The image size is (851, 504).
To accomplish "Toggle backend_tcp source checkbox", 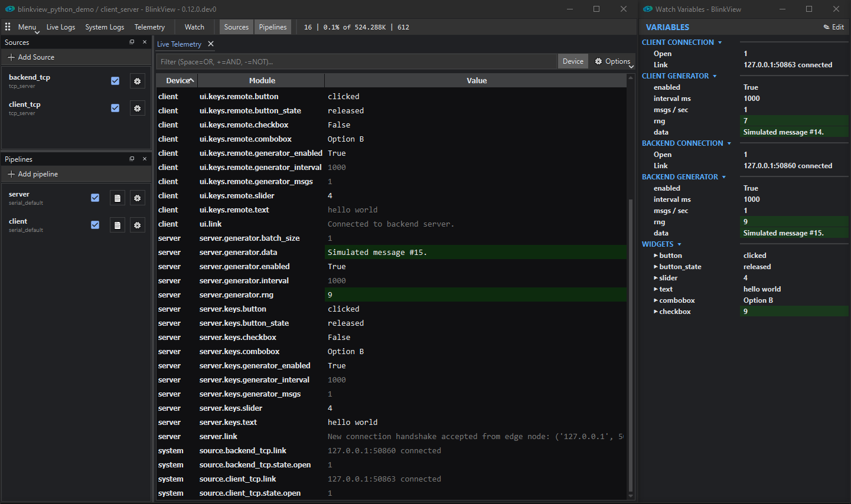I will pyautogui.click(x=115, y=81).
